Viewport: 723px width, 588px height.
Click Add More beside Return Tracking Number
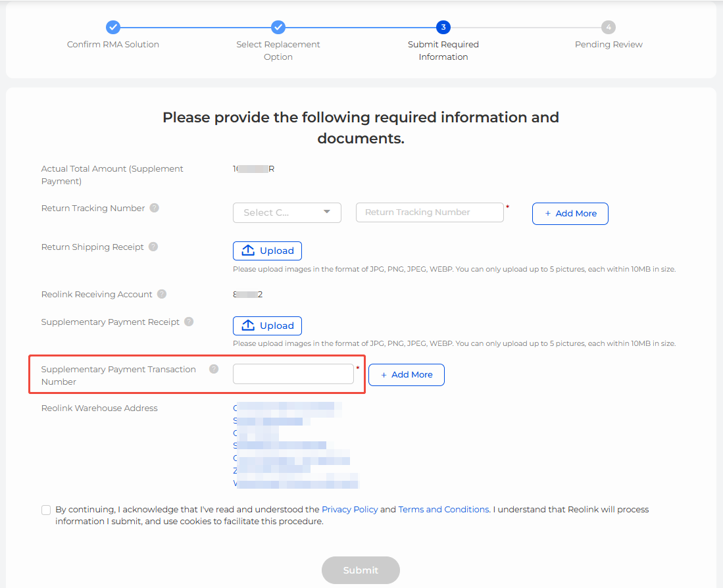(570, 213)
